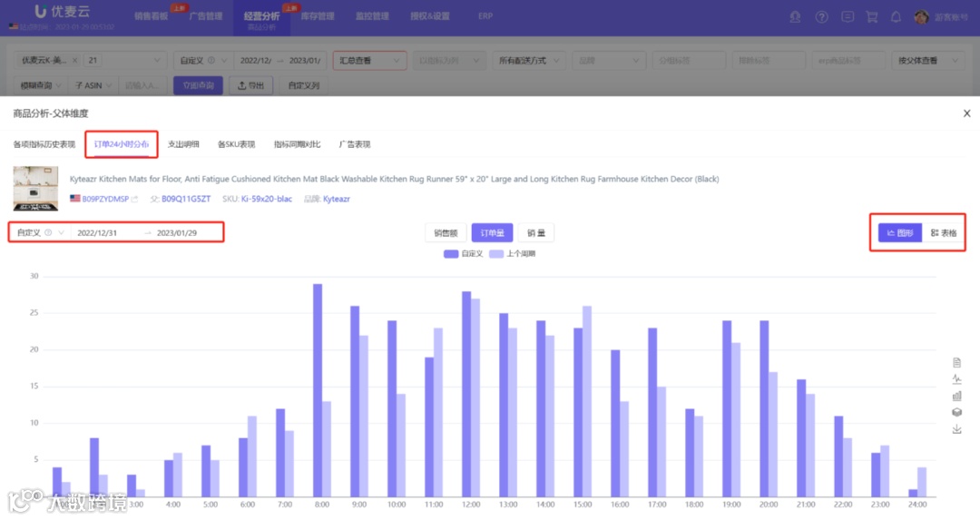
Task: Open the 汇总查看 dropdown
Action: [369, 61]
